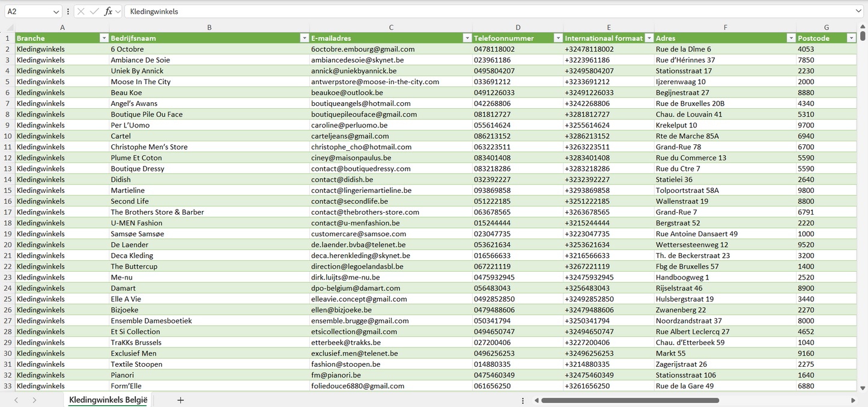Select column C header
868x407 pixels.
coord(391,28)
